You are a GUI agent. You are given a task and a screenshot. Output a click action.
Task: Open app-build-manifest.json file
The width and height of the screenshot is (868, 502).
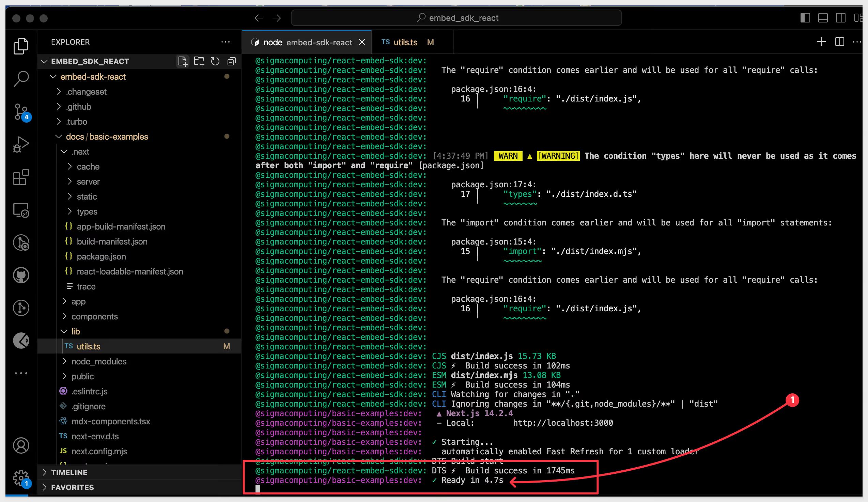pyautogui.click(x=139, y=226)
